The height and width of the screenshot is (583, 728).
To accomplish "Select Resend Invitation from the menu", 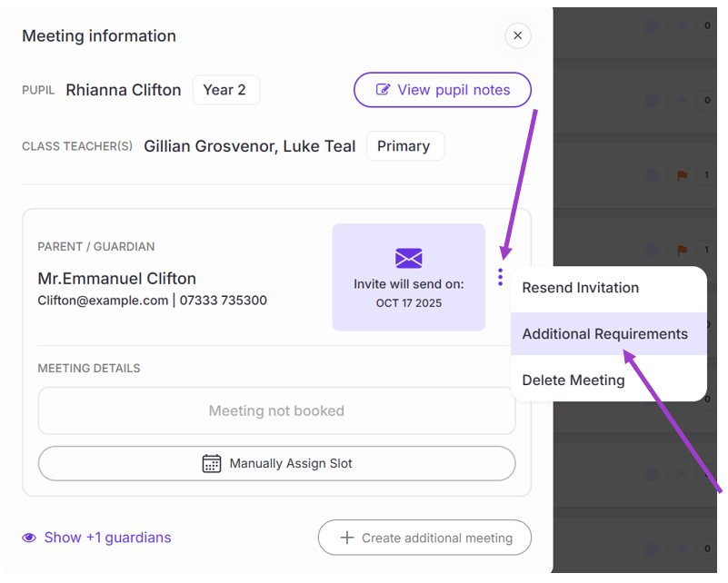I will pos(580,288).
